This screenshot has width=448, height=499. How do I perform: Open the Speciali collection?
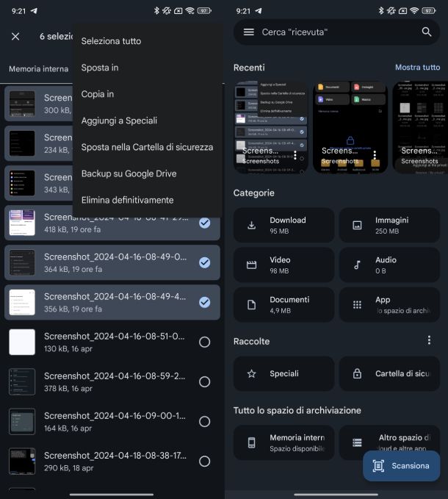click(x=284, y=373)
